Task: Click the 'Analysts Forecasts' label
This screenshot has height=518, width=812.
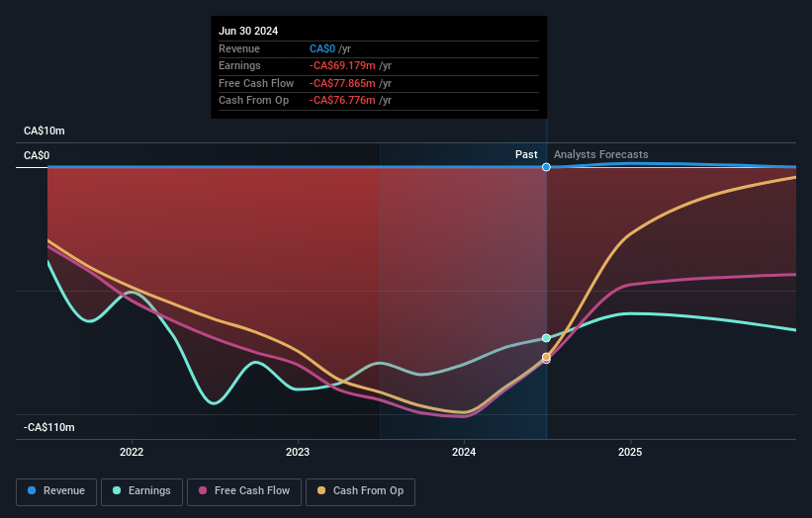Action: pyautogui.click(x=600, y=154)
